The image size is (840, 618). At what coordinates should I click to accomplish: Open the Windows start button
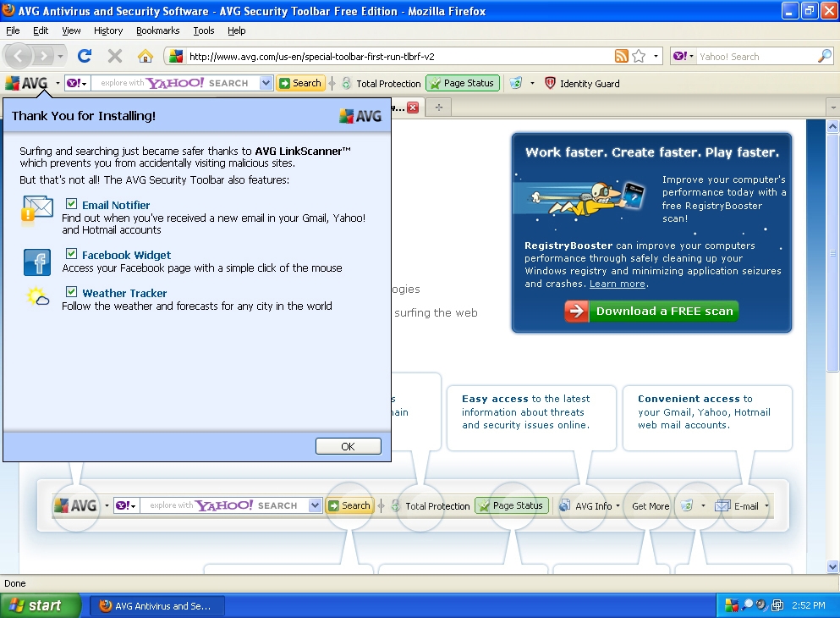pos(41,605)
